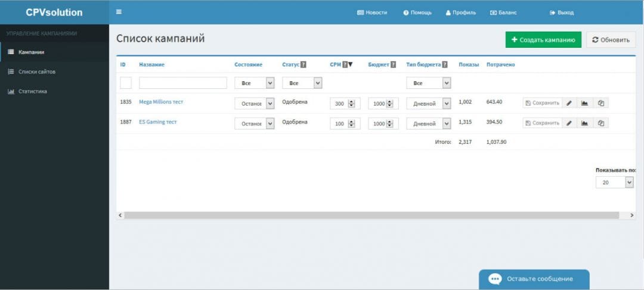Open the Mega Millions тест campaign link

click(x=161, y=102)
